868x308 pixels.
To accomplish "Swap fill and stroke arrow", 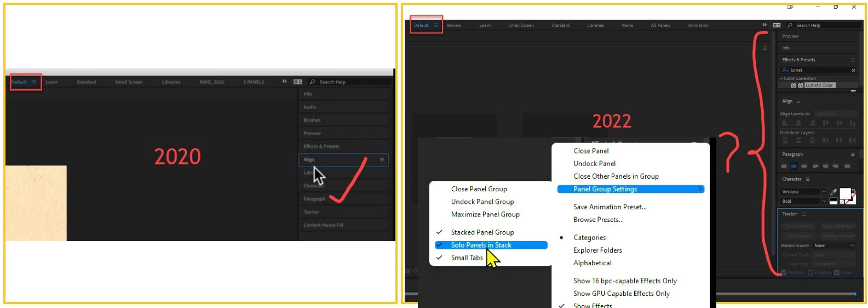I will coord(854,191).
